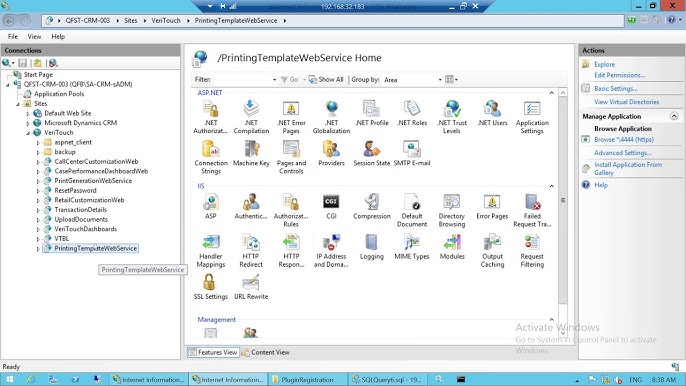This screenshot has width=686, height=386.
Task: Open the URL Rewrite feature
Action: pos(251,287)
